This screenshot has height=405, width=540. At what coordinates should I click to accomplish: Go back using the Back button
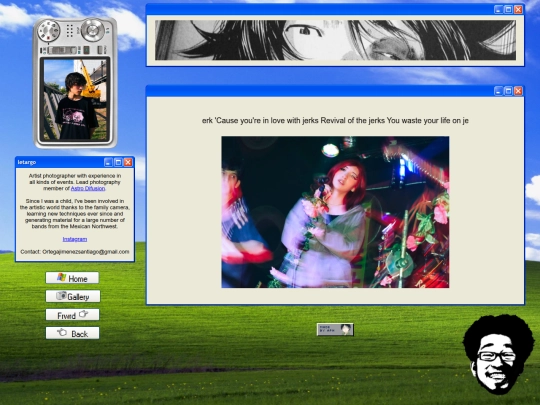point(72,333)
